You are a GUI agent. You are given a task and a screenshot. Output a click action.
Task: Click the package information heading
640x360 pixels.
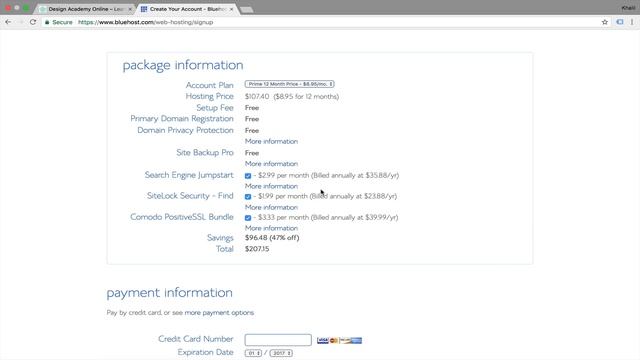pos(183,65)
